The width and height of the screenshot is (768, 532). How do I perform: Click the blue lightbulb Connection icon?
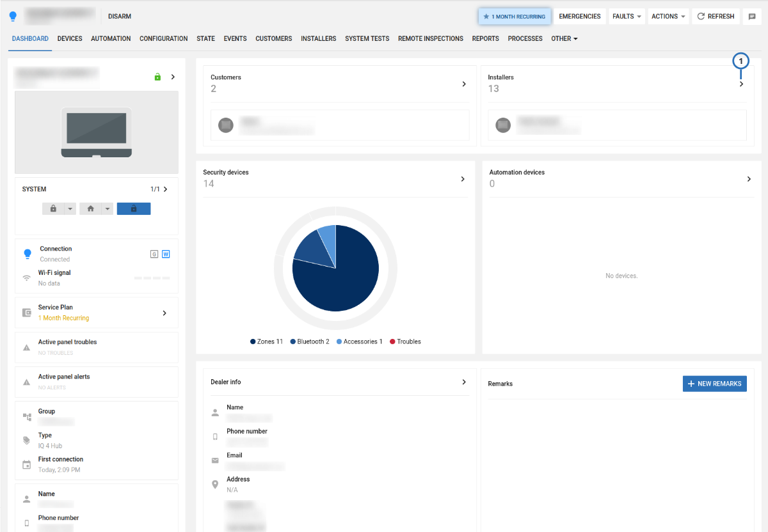[x=27, y=254]
